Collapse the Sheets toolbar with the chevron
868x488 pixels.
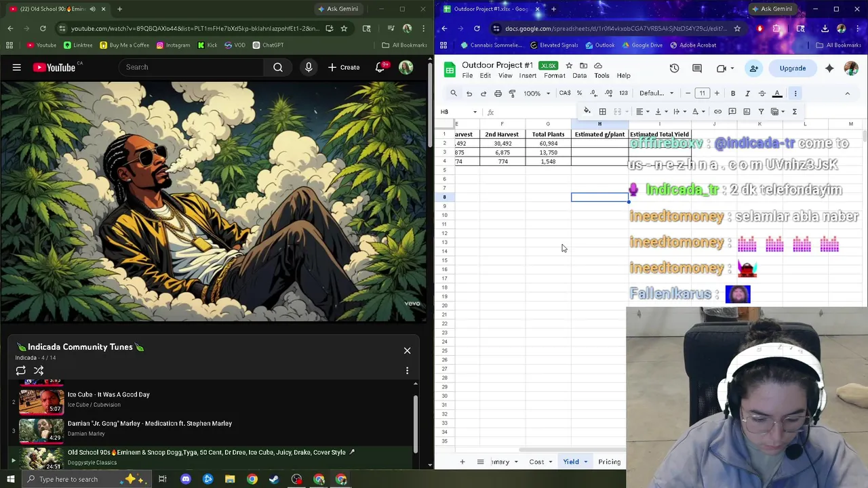point(847,94)
